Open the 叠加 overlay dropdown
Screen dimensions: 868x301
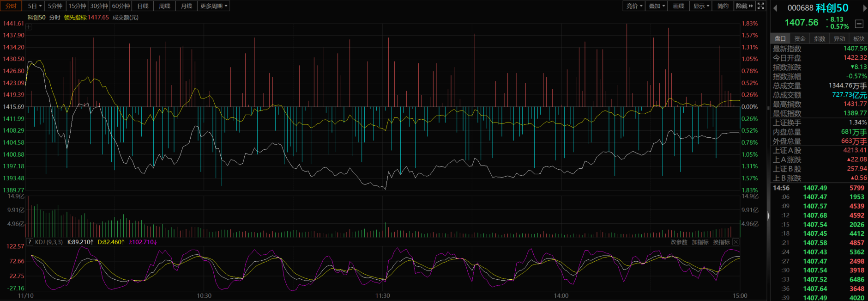coord(657,6)
